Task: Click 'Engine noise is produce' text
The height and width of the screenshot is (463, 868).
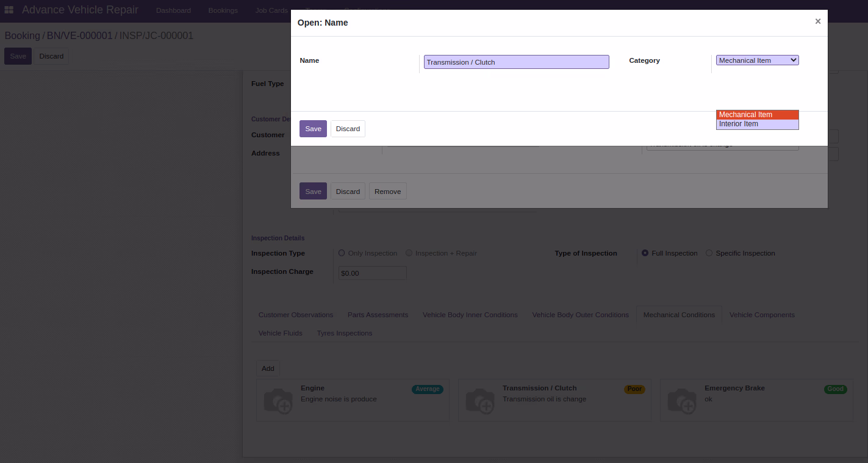Action: pyautogui.click(x=339, y=399)
